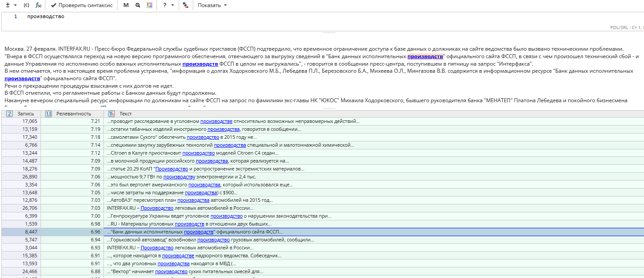Open производство link in Генпрокуратура Украины row
Screen dimensions: 644x278
227,216
